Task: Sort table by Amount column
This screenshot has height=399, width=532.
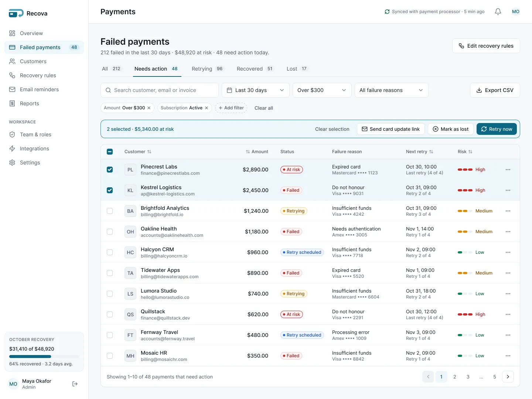Action: [x=257, y=151]
